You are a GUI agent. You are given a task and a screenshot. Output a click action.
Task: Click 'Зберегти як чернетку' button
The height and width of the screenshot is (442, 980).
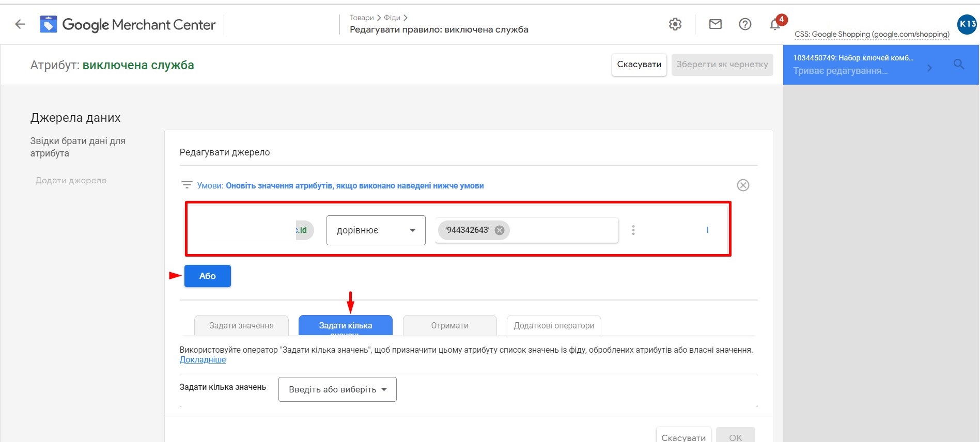click(x=722, y=65)
